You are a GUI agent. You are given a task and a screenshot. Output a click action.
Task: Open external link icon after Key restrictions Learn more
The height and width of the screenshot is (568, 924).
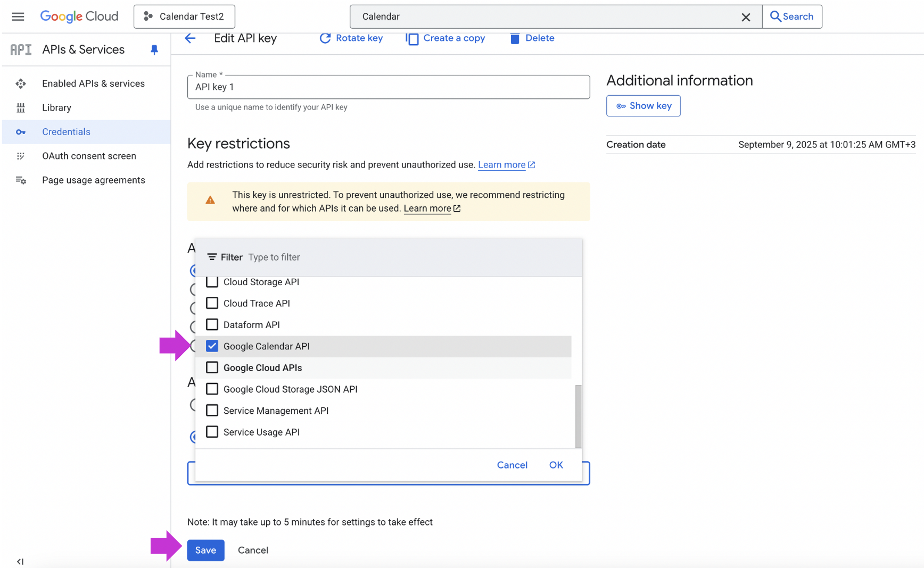point(531,165)
